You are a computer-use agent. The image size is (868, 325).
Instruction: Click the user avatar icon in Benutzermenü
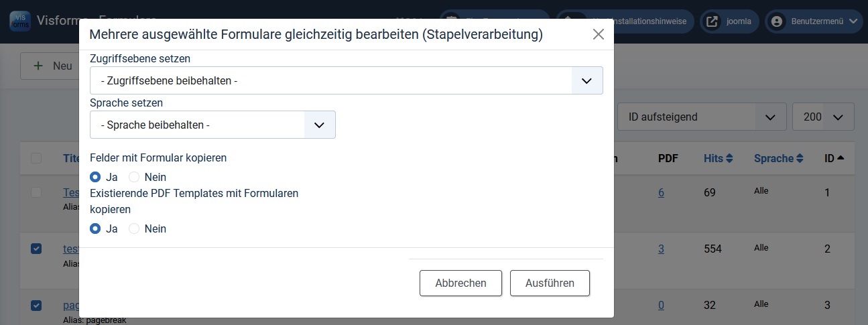[x=777, y=21]
